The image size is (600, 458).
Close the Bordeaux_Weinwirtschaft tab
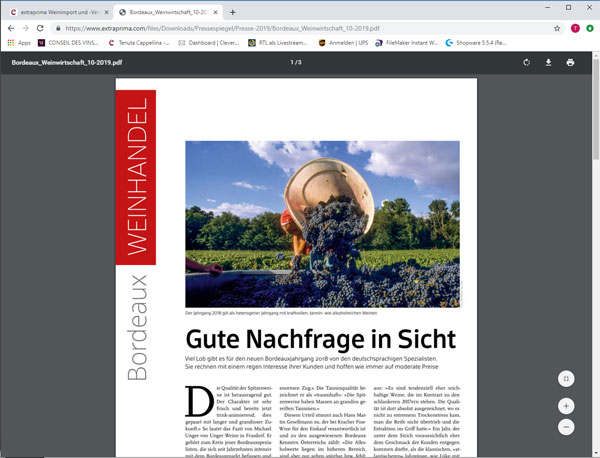click(215, 12)
